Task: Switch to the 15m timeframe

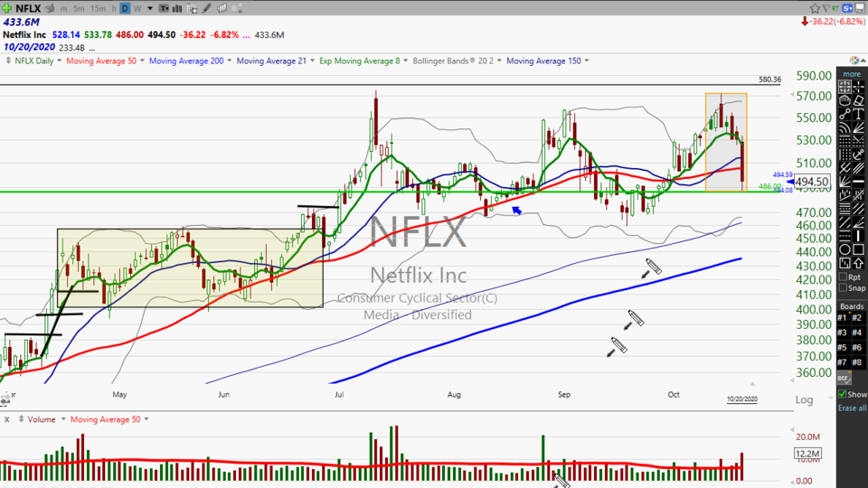Action: click(98, 8)
